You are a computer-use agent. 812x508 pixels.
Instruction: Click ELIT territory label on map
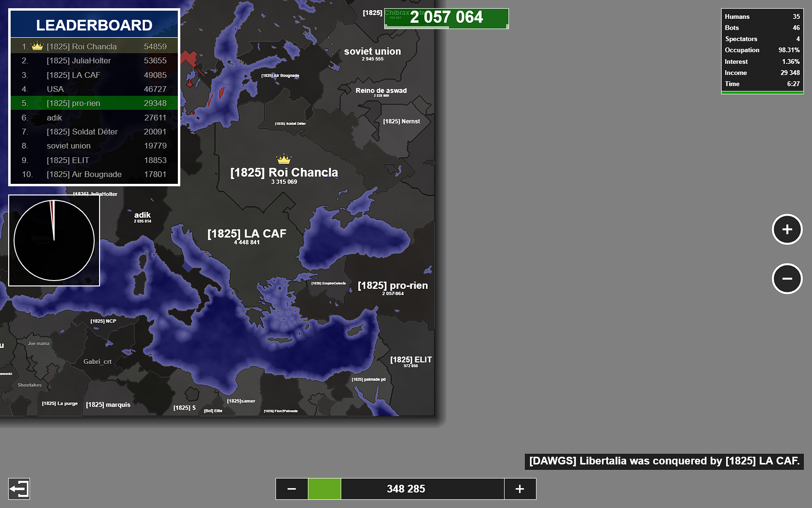point(411,359)
